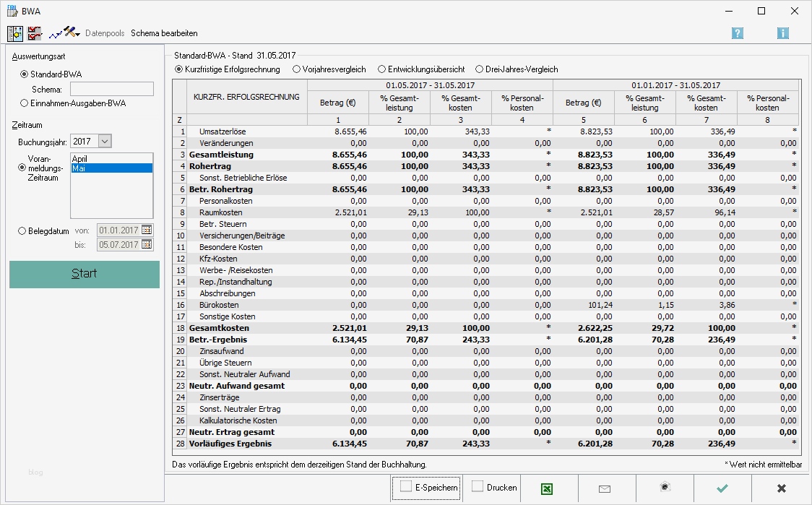The image size is (812, 505).
Task: Open Schema bearbeiten in the toolbar
Action: tap(164, 33)
